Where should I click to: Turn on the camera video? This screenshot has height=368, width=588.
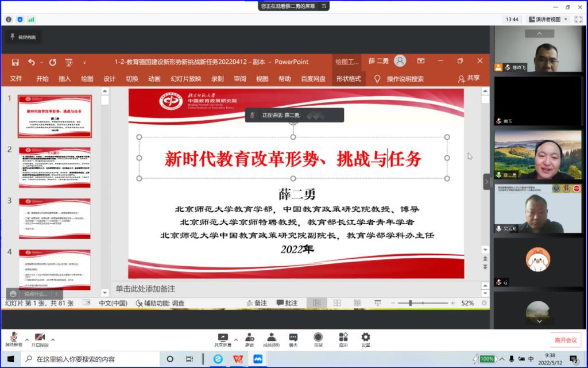pyautogui.click(x=40, y=338)
